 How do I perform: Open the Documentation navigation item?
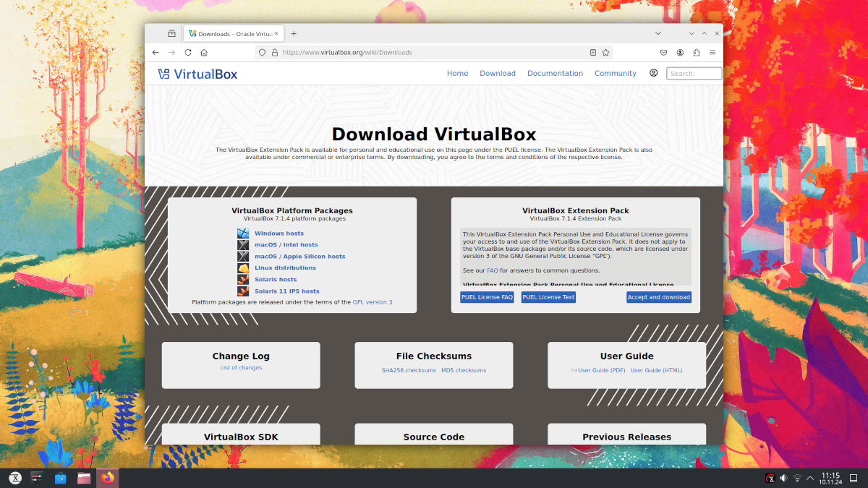(x=555, y=74)
